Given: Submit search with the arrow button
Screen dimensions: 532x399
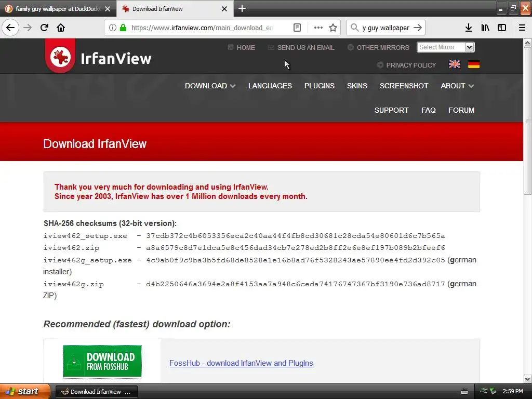Looking at the screenshot, I should coord(418,28).
